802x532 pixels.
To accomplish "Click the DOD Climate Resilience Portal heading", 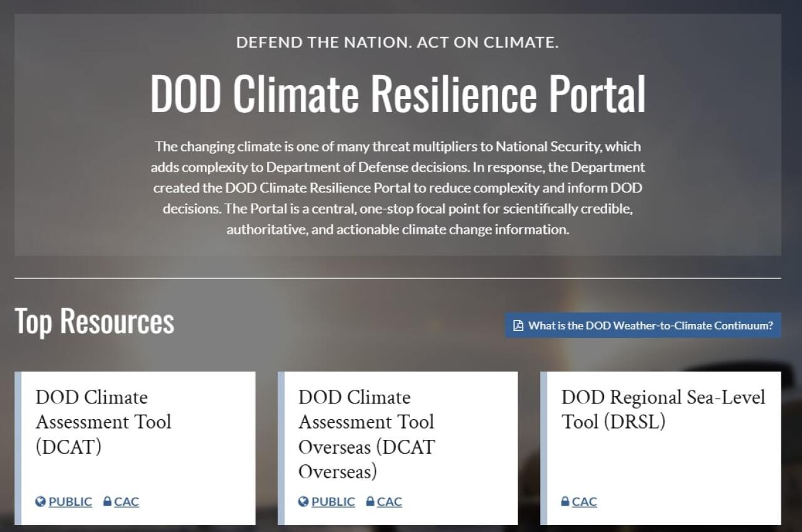I will coord(398,94).
